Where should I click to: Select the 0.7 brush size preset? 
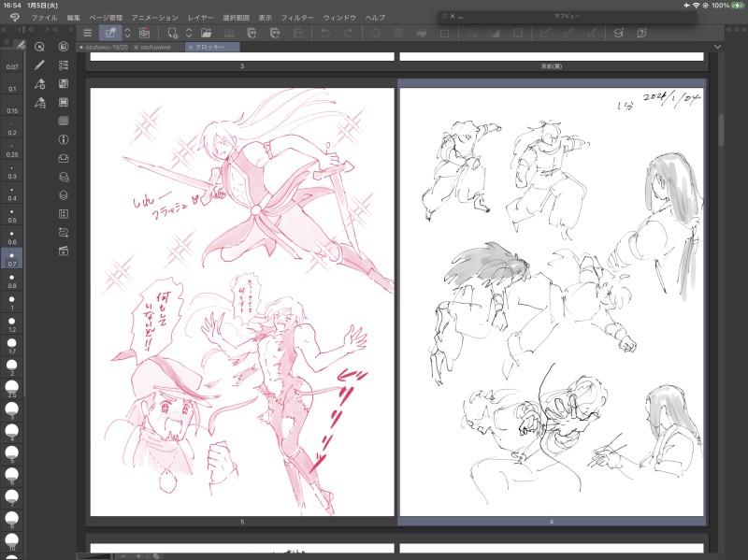[x=12, y=259]
